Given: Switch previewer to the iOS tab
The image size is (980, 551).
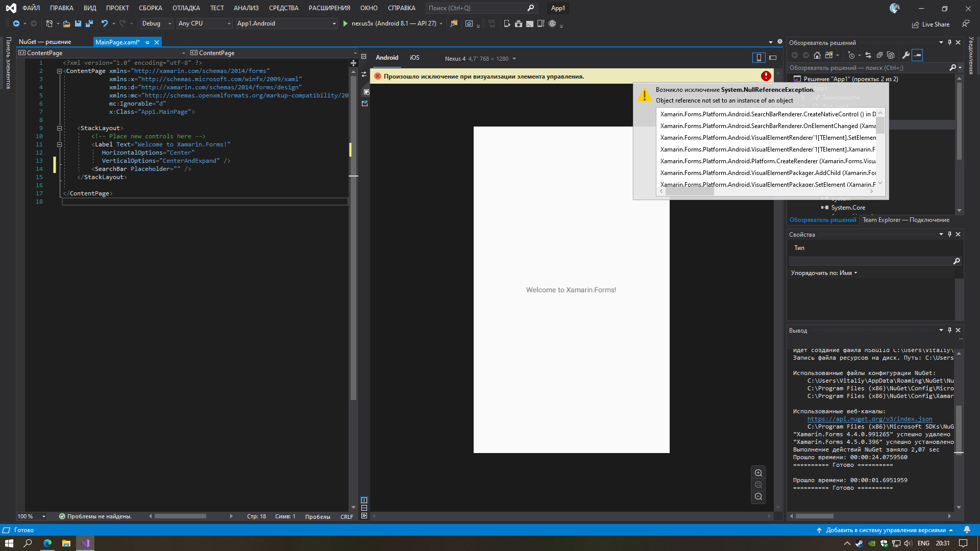Looking at the screenshot, I should pyautogui.click(x=414, y=58).
